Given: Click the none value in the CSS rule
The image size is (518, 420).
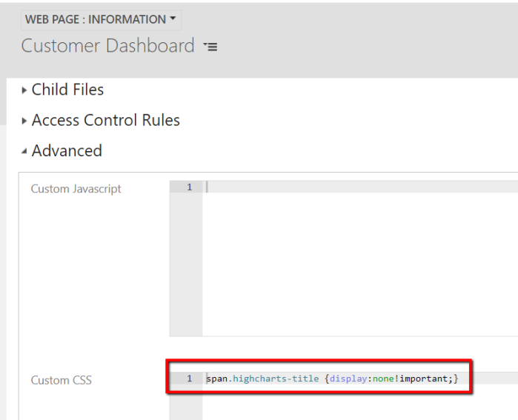Looking at the screenshot, I should (383, 379).
